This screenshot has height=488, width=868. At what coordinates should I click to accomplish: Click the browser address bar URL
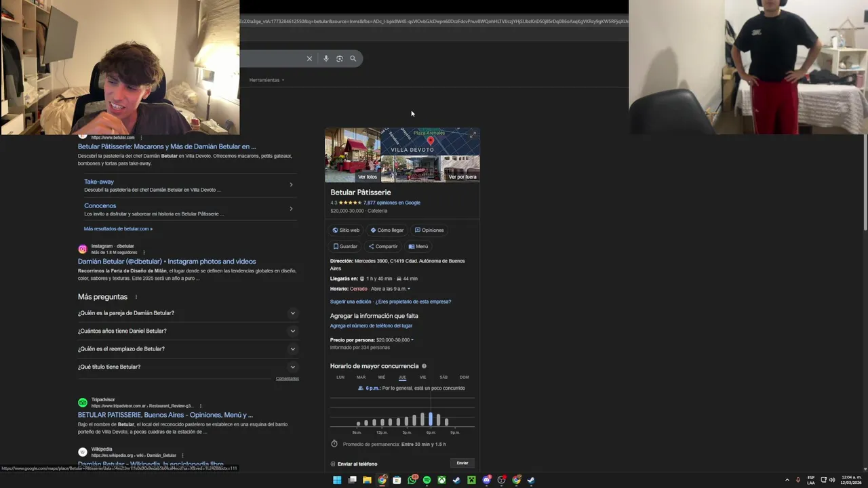click(434, 21)
